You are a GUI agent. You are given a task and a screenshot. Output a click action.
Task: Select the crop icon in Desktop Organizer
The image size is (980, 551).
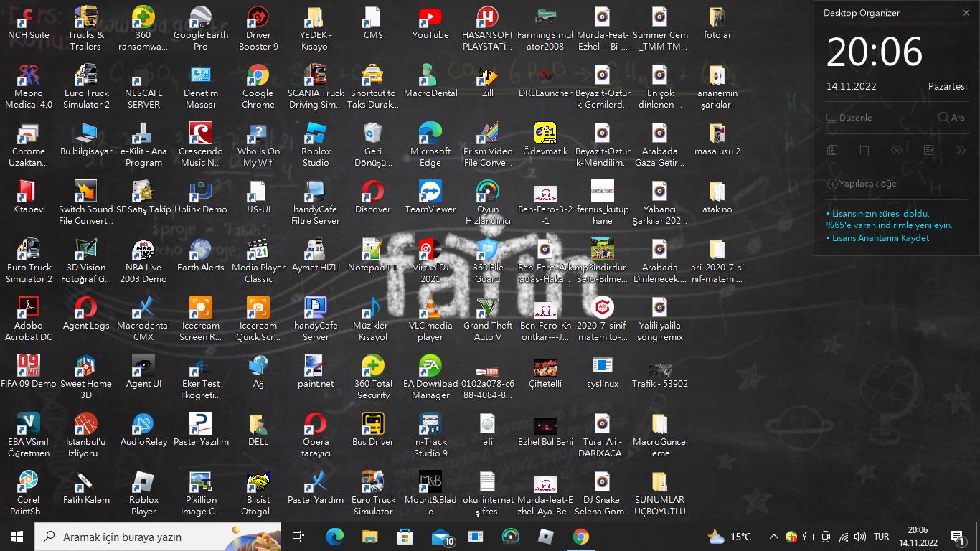(864, 150)
